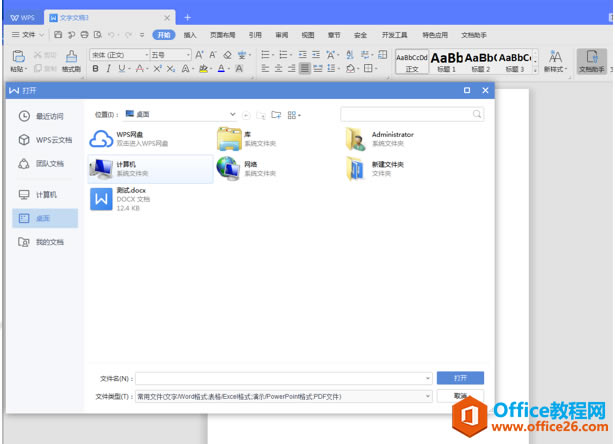615x444 pixels.
Task: Open New Styles button
Action: click(x=555, y=61)
